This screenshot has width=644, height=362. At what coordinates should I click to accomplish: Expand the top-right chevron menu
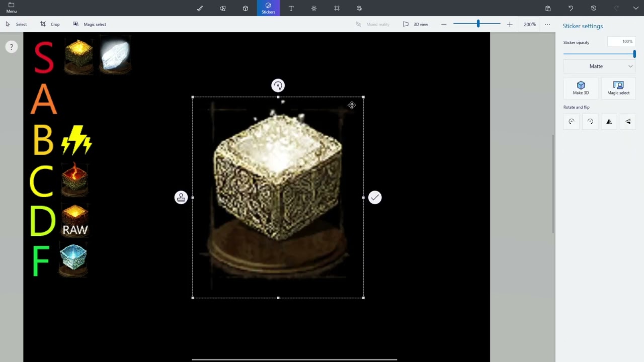(636, 8)
